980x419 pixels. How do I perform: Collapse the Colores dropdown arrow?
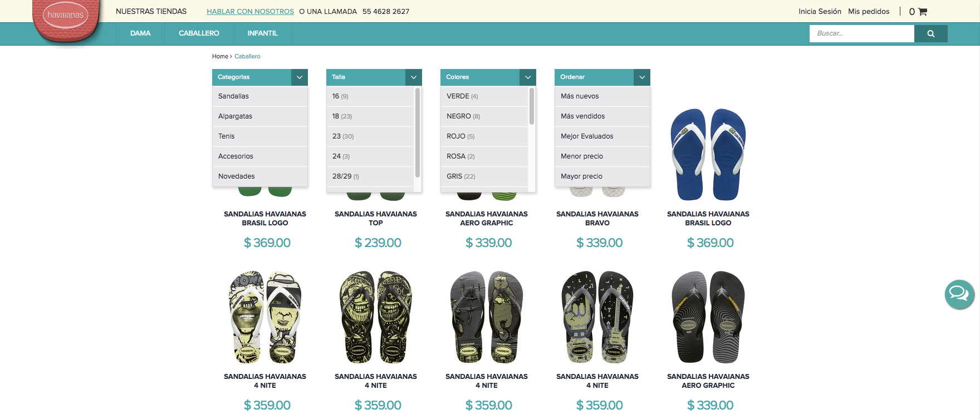click(x=528, y=77)
